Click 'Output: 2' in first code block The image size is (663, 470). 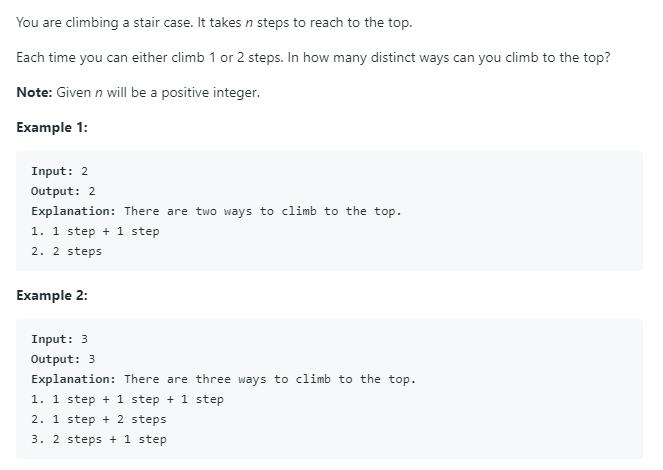[63, 191]
